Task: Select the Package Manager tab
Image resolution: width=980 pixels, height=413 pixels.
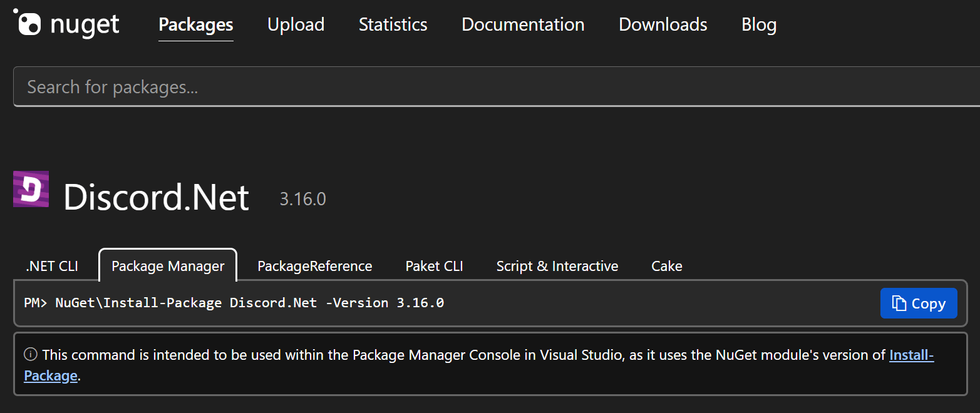Action: pos(168,266)
